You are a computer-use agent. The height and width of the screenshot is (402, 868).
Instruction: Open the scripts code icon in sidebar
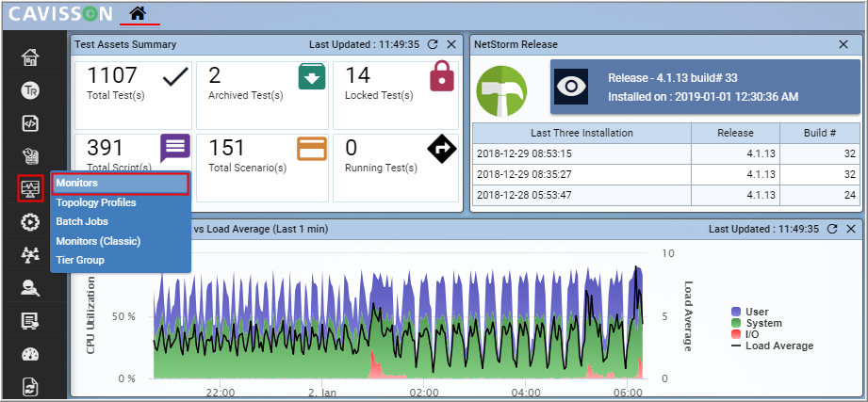(29, 122)
